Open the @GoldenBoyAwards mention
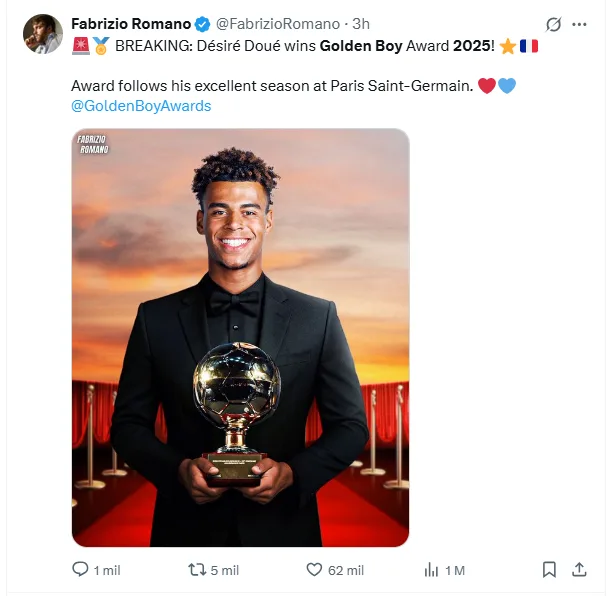The height and width of the screenshot is (596, 615). pos(141,106)
